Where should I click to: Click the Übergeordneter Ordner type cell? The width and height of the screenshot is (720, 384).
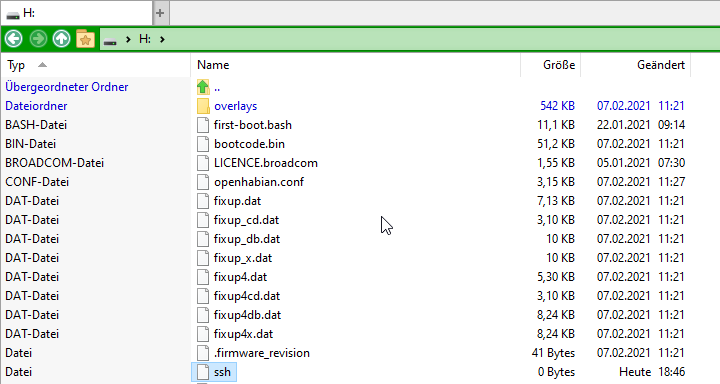click(x=67, y=87)
